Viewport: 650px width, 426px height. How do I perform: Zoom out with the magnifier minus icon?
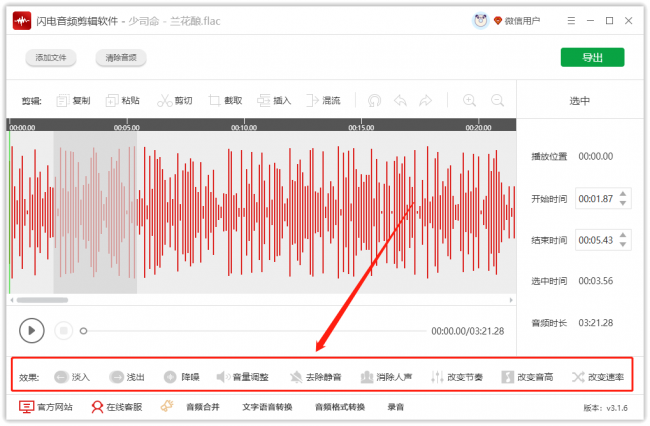click(497, 101)
